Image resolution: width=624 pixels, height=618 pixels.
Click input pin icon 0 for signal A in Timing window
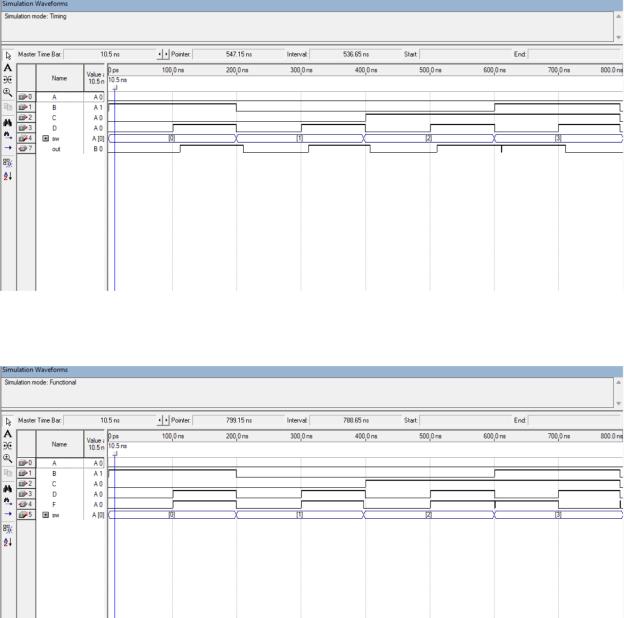(26, 97)
